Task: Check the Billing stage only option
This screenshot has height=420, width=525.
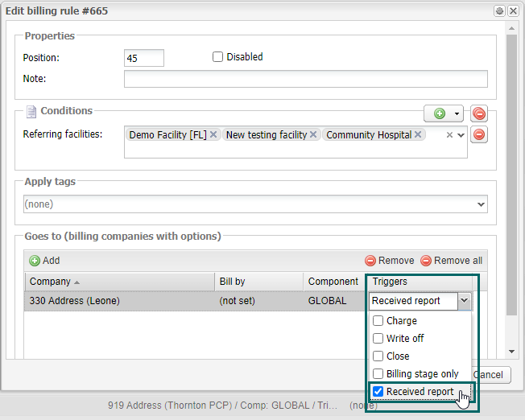Action: point(378,373)
